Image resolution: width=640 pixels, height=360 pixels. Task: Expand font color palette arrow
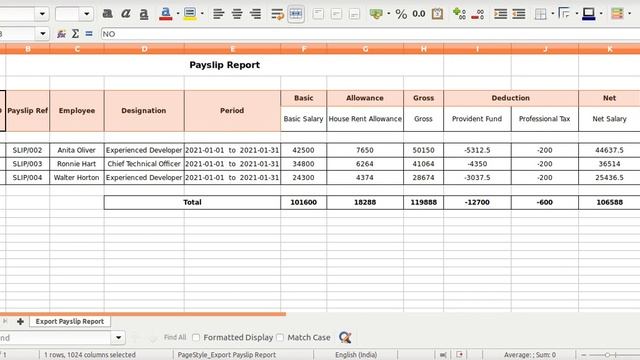pyautogui.click(x=178, y=14)
